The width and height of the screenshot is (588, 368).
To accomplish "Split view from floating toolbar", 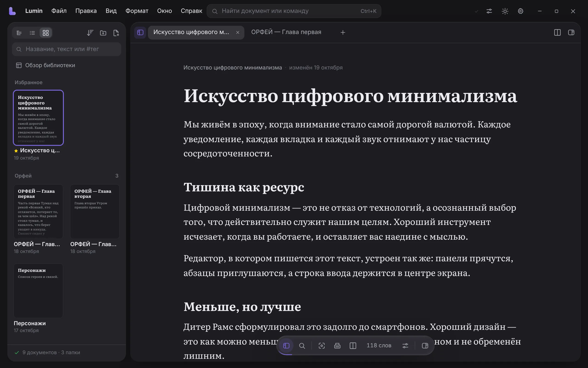I will 353,346.
